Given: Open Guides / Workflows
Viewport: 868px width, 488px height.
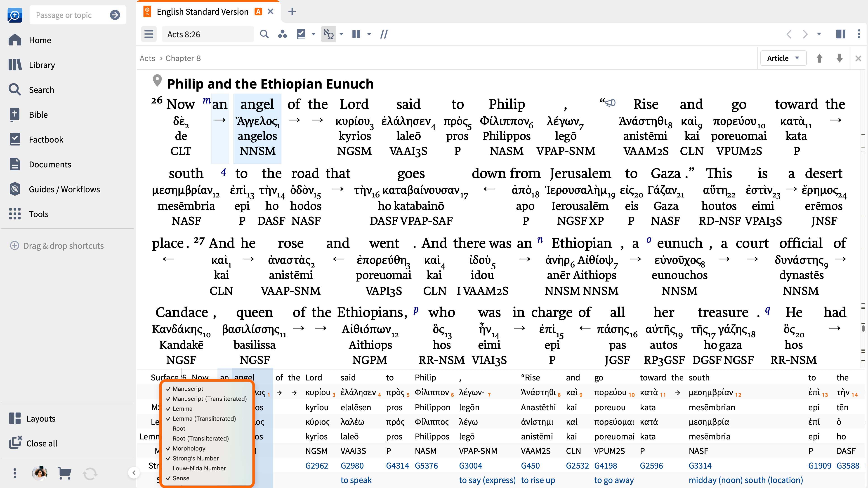Looking at the screenshot, I should coord(54,189).
